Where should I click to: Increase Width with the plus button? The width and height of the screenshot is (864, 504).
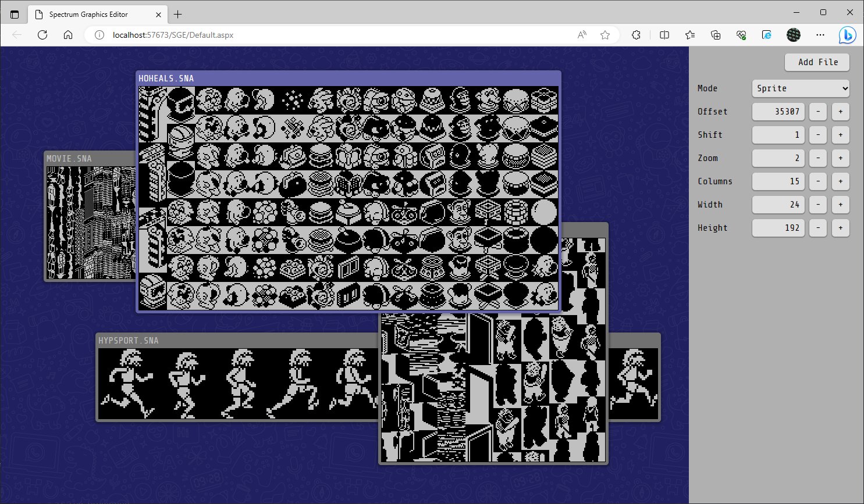tap(840, 205)
